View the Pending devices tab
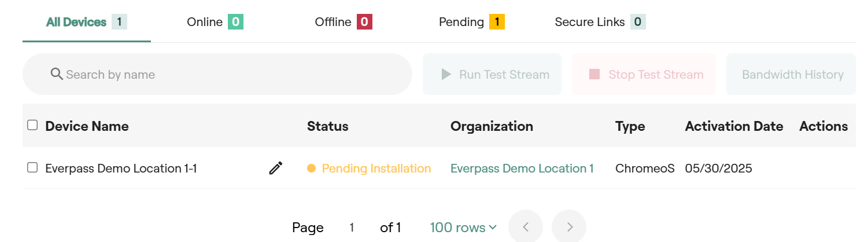 [x=471, y=23]
